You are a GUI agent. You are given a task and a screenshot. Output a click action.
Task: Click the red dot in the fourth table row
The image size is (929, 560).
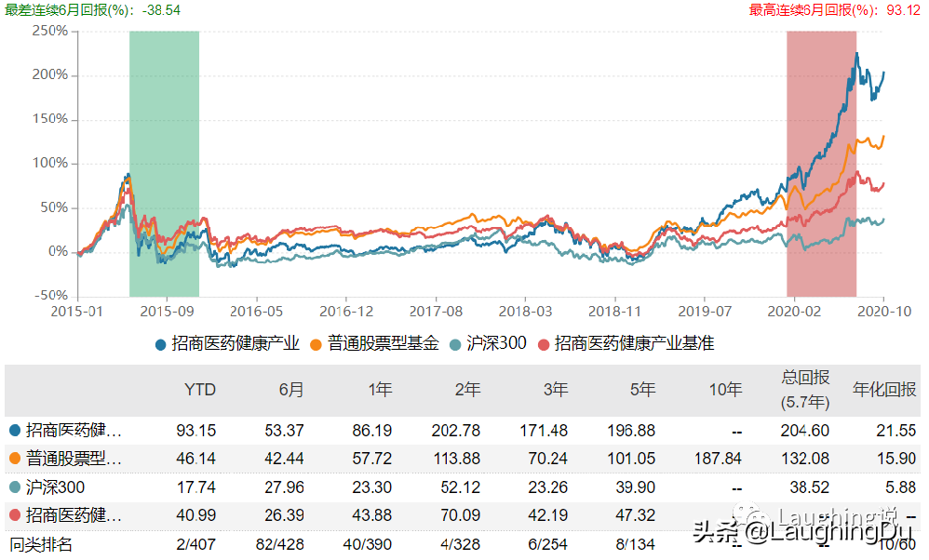(x=15, y=515)
